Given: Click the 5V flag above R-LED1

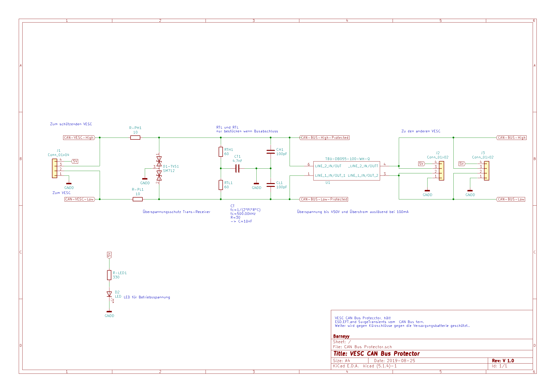Looking at the screenshot, I should tap(109, 255).
